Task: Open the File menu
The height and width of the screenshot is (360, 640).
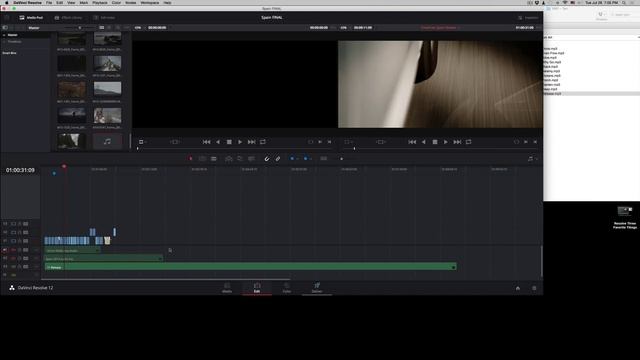Action: coord(49,2)
